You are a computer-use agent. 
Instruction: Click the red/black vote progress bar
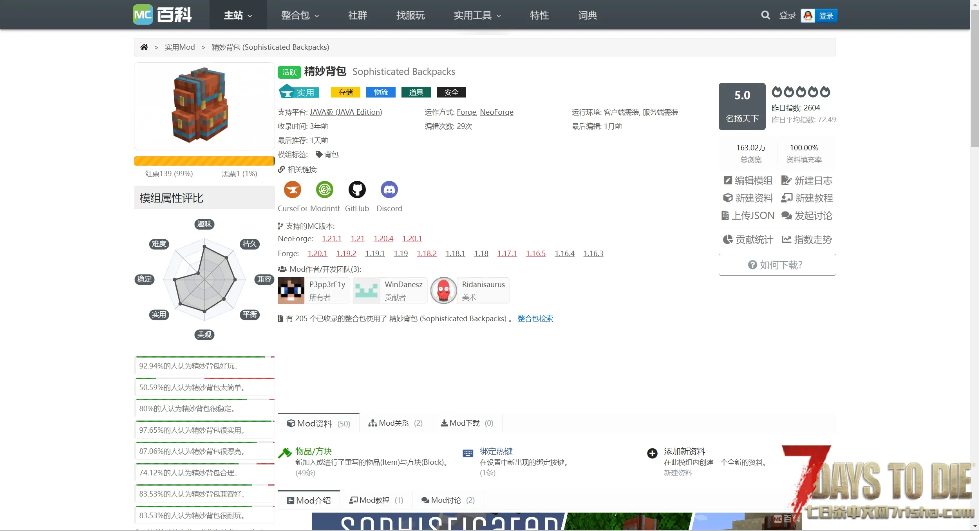(x=204, y=161)
